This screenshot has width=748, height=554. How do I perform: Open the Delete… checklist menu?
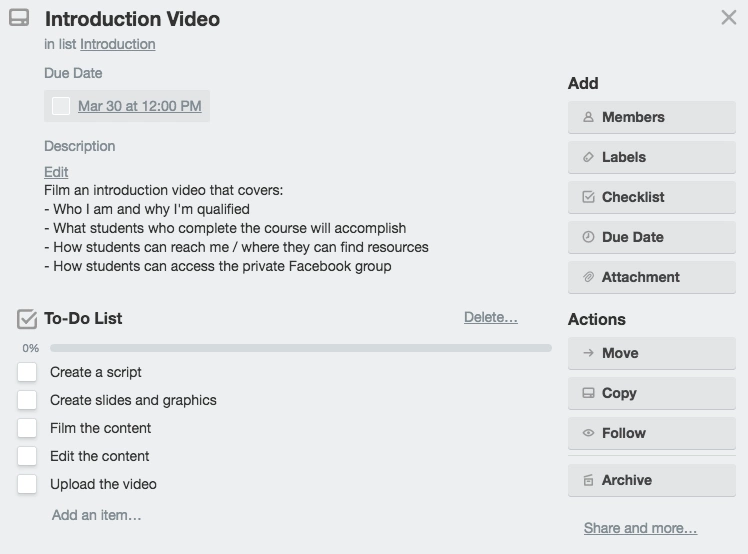tap(490, 318)
